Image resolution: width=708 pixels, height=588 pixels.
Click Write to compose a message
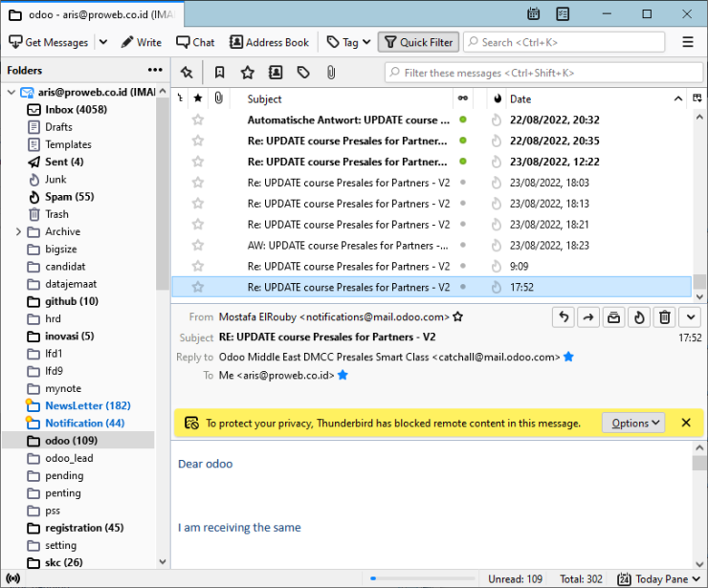141,42
